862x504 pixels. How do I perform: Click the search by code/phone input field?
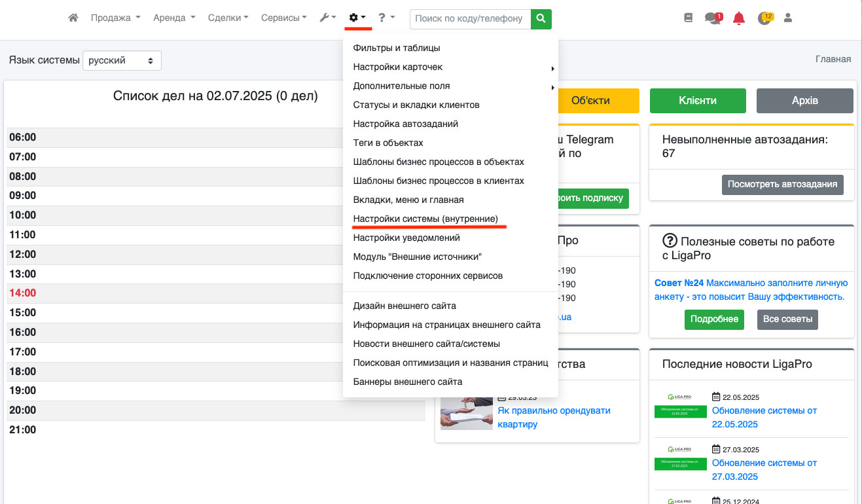pos(469,19)
